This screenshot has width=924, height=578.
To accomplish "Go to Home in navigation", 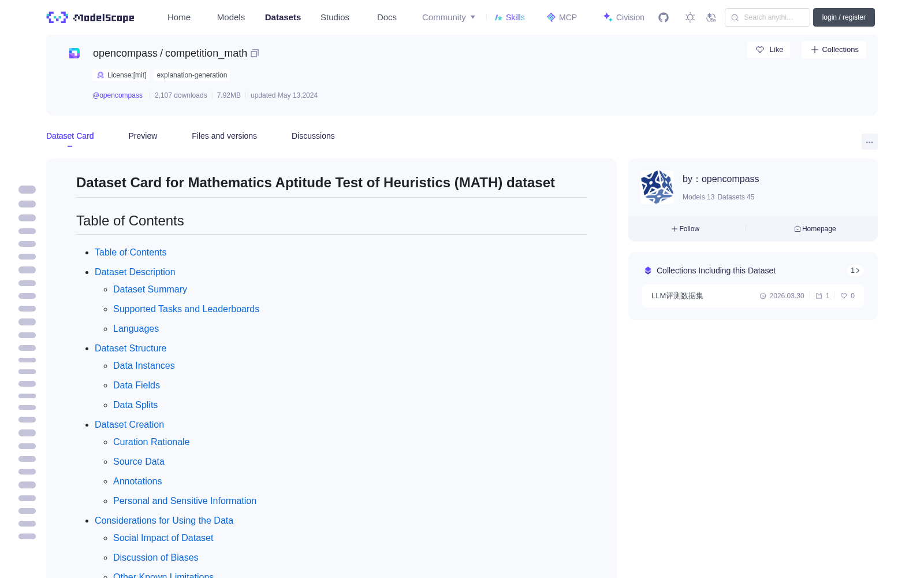I will [179, 17].
